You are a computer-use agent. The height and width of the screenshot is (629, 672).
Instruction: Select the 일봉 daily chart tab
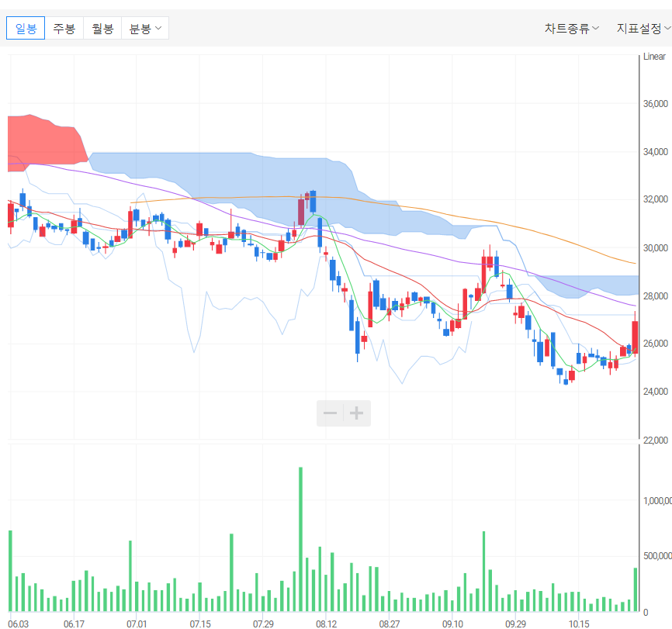pos(26,28)
